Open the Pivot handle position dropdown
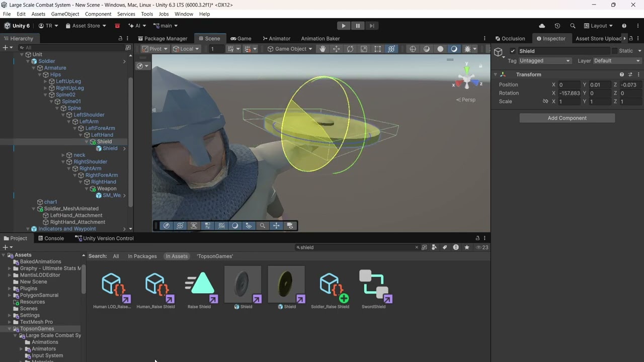The image size is (644, 362). coord(154,49)
